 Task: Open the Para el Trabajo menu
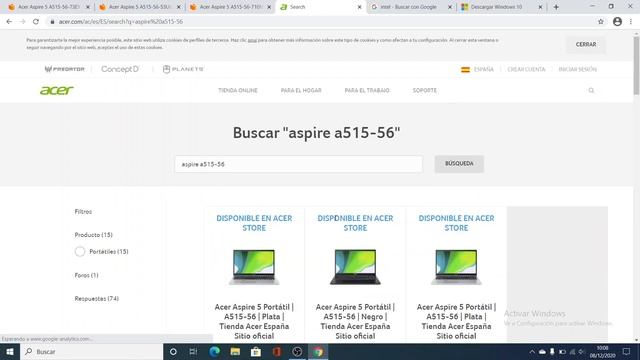point(367,90)
